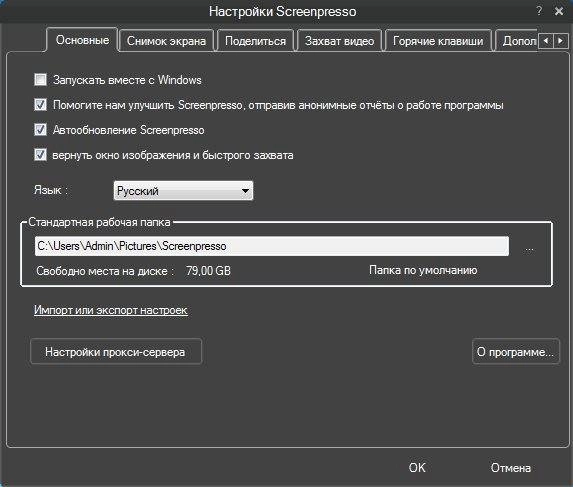573x487 pixels.
Task: Enable the Запускать вместе с Windows checkbox
Action: point(41,80)
